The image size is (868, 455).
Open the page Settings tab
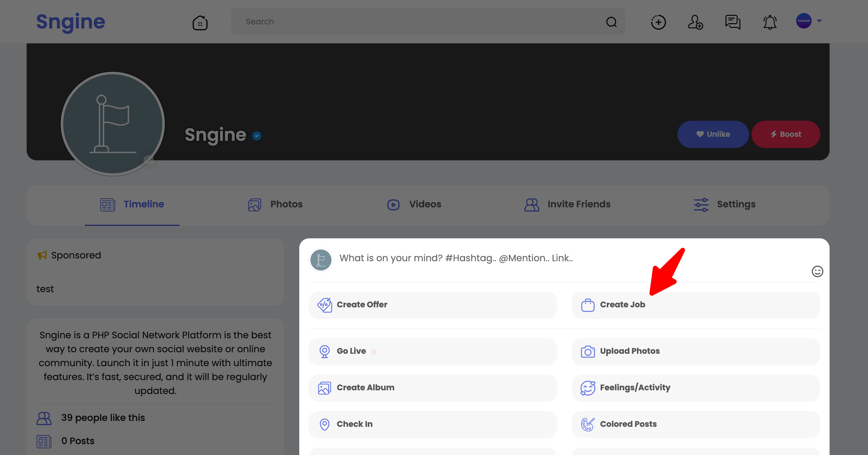click(x=725, y=204)
